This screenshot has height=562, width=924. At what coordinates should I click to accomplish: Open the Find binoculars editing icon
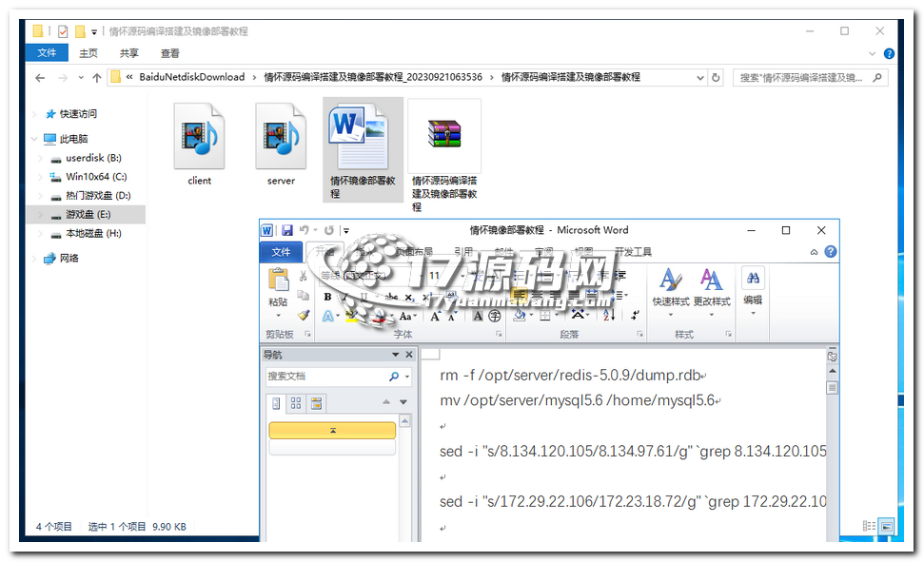[x=753, y=278]
